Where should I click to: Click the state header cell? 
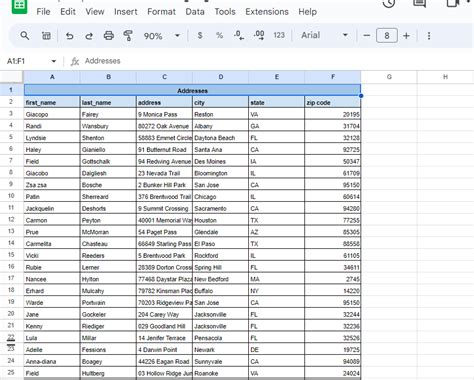pos(276,102)
